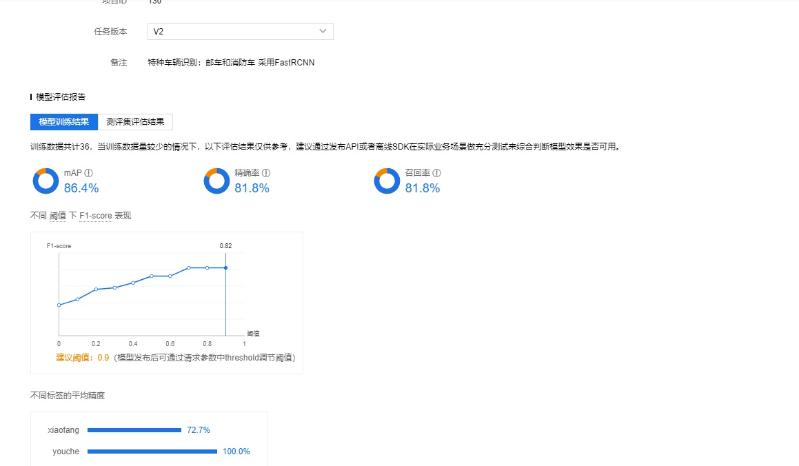Click the mAP value 86.4%
This screenshot has width=799, height=466.
pyautogui.click(x=82, y=188)
